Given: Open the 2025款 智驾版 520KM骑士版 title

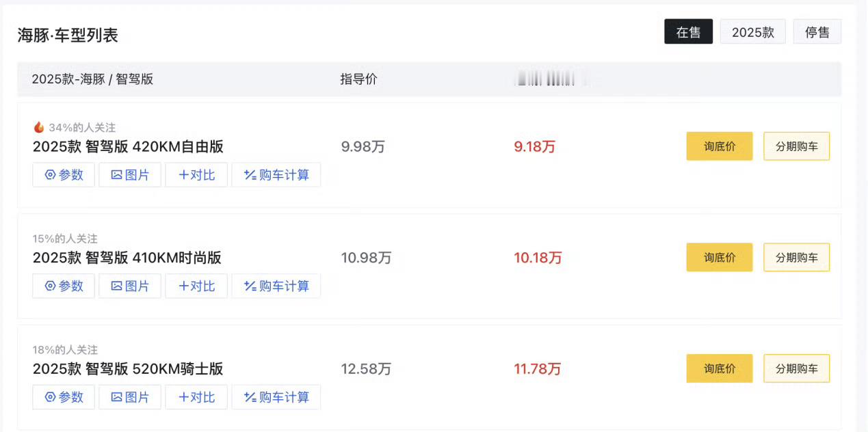Looking at the screenshot, I should (x=128, y=369).
